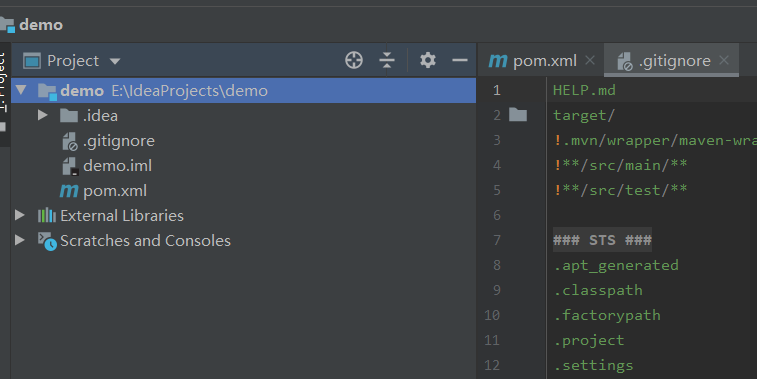Hide the Project tool window with minus icon
The width and height of the screenshot is (757, 379).
pyautogui.click(x=460, y=60)
